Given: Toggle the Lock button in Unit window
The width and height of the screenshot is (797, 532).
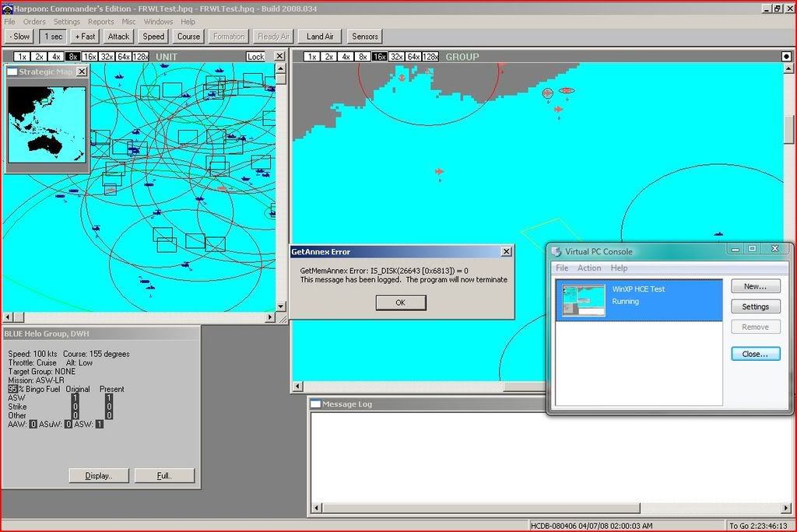Looking at the screenshot, I should pos(255,57).
